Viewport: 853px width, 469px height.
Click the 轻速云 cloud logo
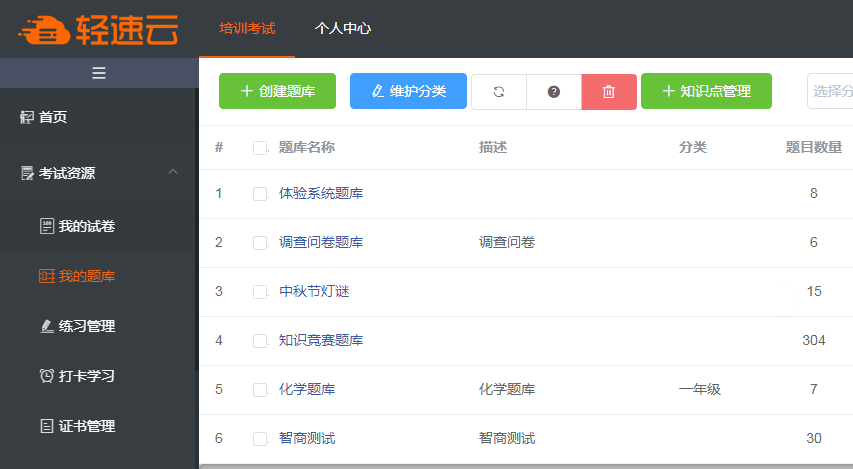pyautogui.click(x=98, y=29)
